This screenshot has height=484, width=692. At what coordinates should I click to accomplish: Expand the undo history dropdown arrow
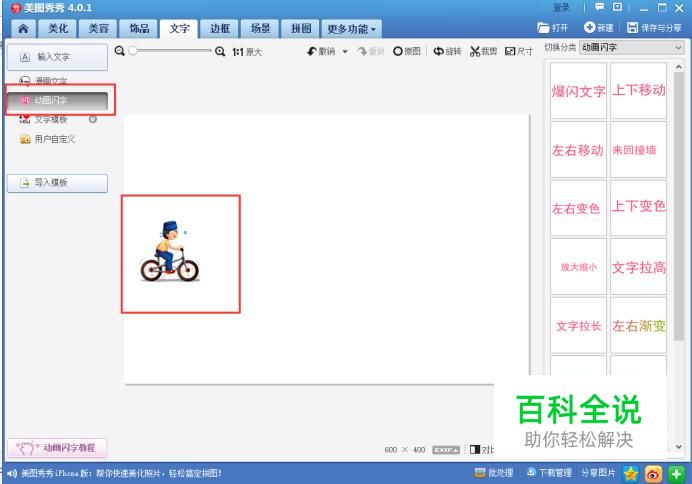(345, 52)
